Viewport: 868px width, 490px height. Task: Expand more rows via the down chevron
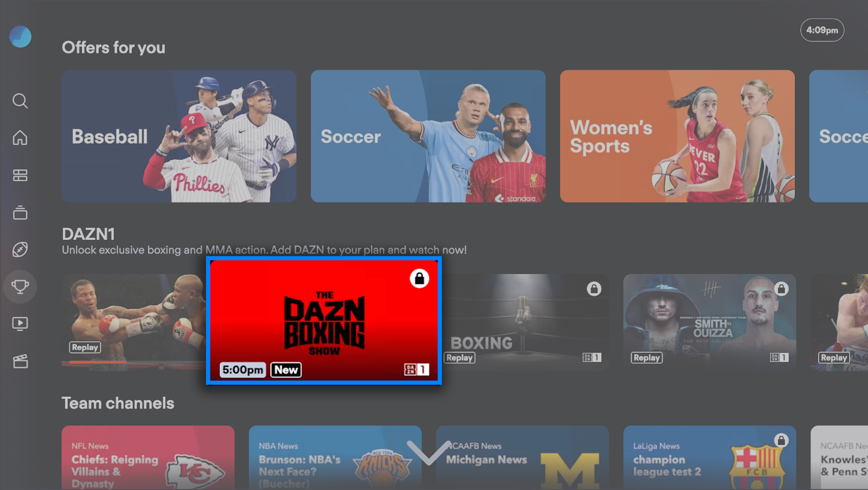pos(428,456)
